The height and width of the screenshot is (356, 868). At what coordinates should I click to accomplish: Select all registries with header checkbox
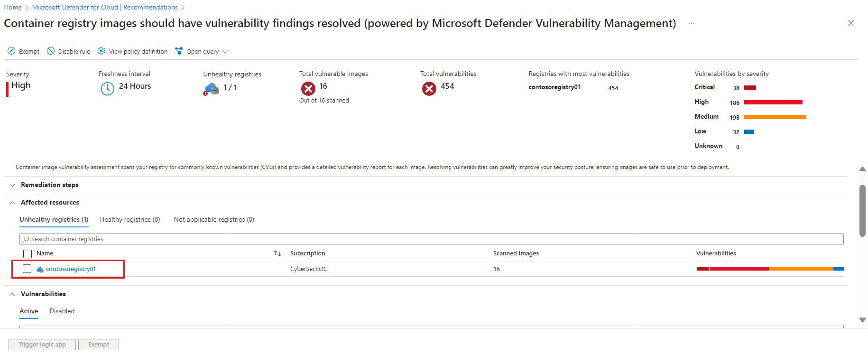click(28, 254)
